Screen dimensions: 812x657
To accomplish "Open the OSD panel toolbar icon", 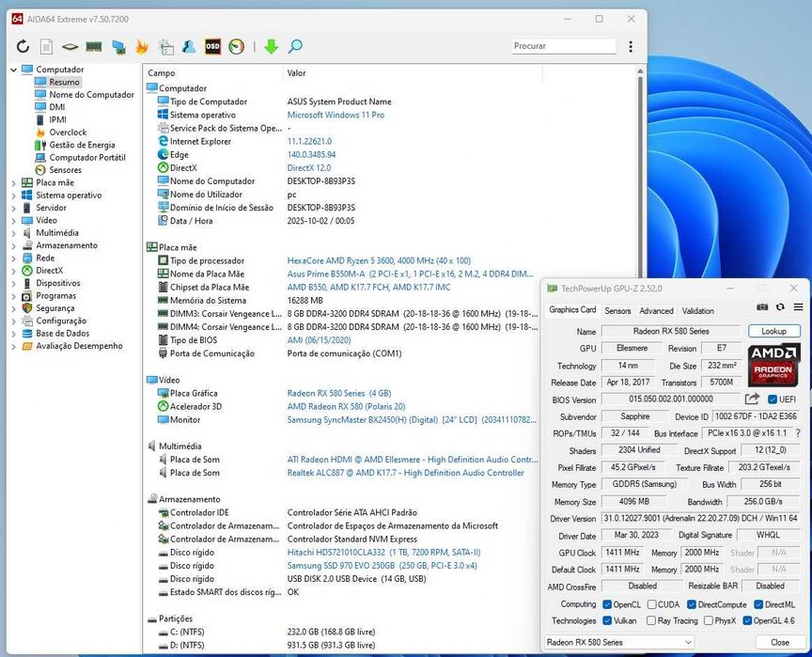I will pyautogui.click(x=213, y=46).
